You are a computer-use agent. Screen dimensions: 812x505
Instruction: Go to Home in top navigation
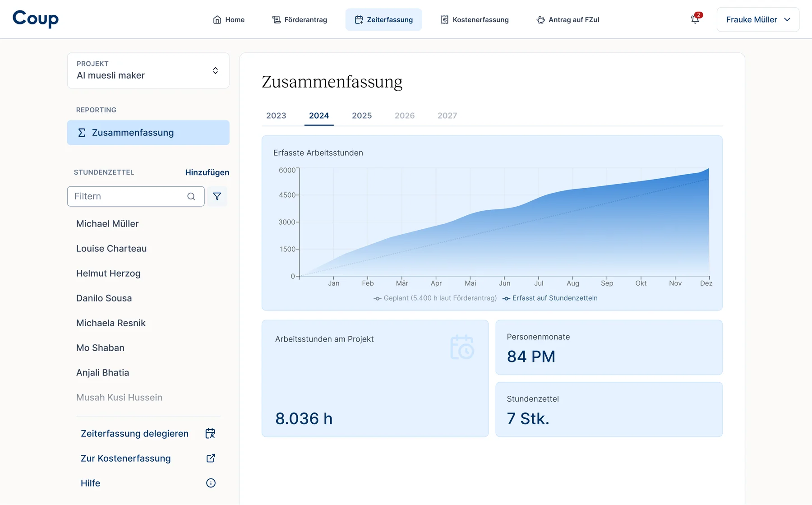[229, 20]
